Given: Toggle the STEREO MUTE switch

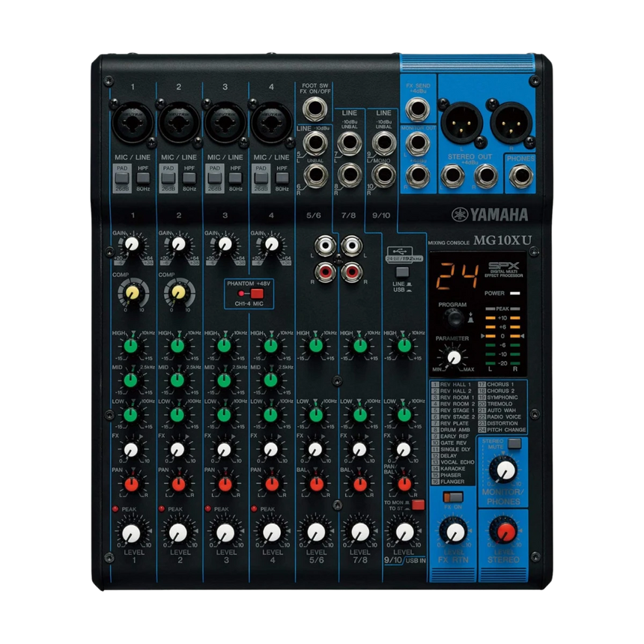Looking at the screenshot, I should point(514,443).
